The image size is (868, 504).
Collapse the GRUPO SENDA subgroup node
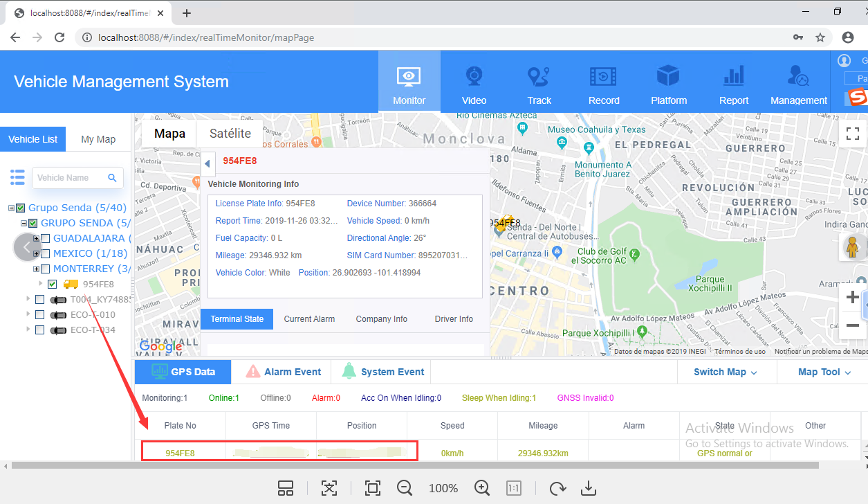(24, 223)
